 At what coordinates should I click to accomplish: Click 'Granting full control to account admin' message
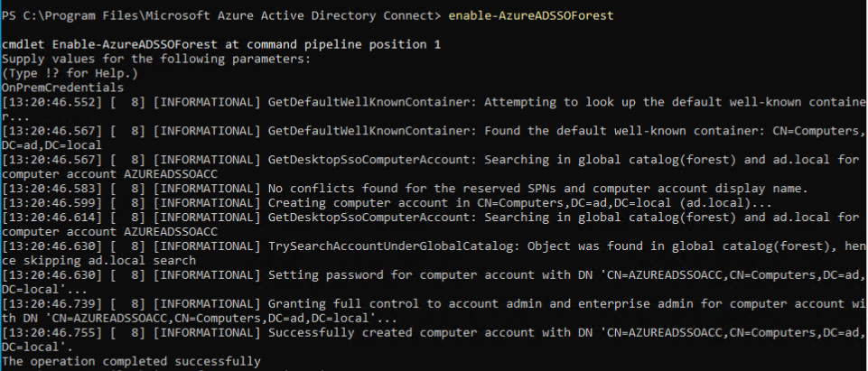coord(506,303)
